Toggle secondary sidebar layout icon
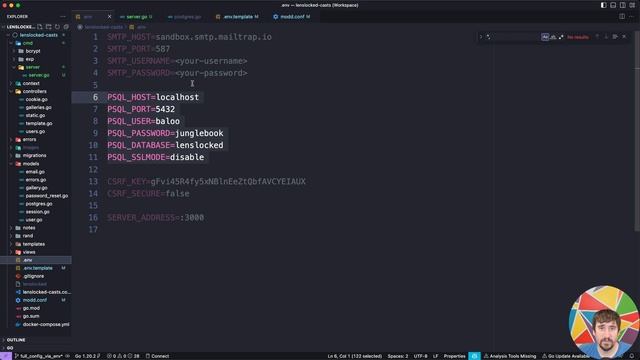This screenshot has width=640, height=360. coord(622,5)
